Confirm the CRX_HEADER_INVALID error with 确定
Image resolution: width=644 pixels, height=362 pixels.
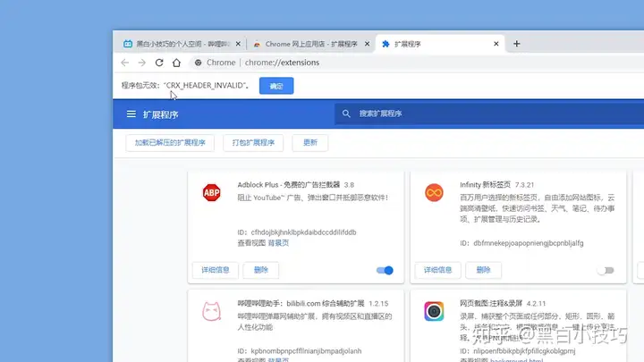point(276,86)
